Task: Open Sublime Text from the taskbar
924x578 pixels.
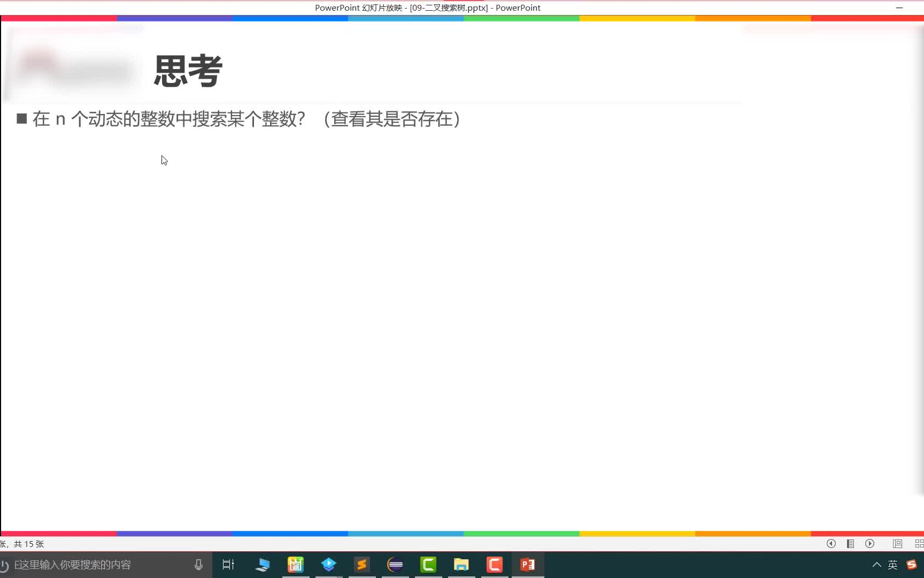Action: [x=362, y=565]
